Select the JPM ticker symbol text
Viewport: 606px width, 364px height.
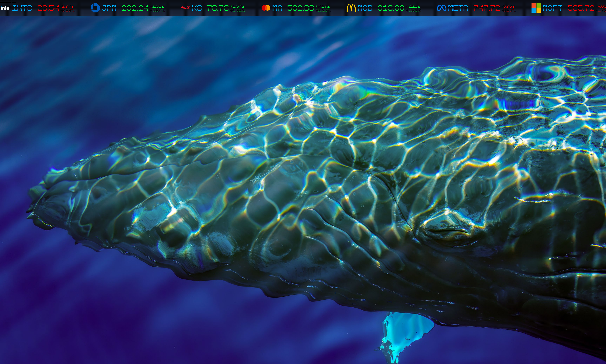point(109,8)
